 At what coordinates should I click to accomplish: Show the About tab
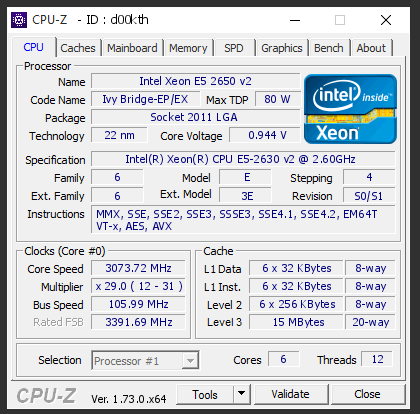click(371, 48)
